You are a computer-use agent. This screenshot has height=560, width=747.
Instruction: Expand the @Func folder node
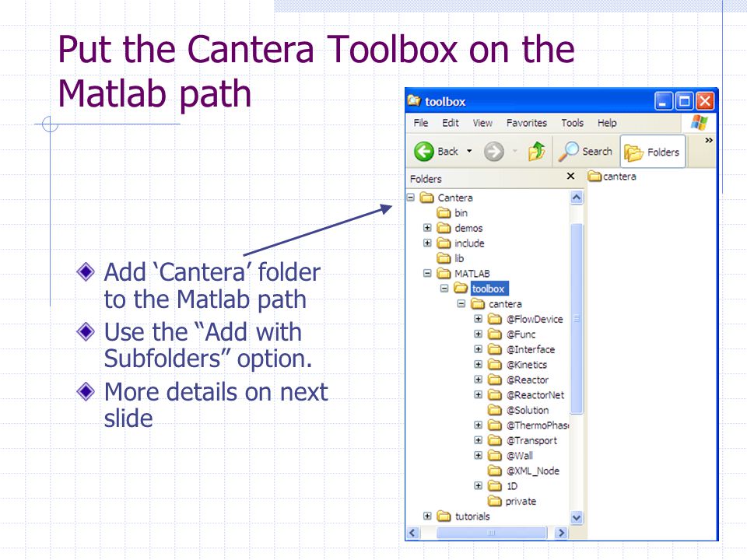tap(478, 334)
